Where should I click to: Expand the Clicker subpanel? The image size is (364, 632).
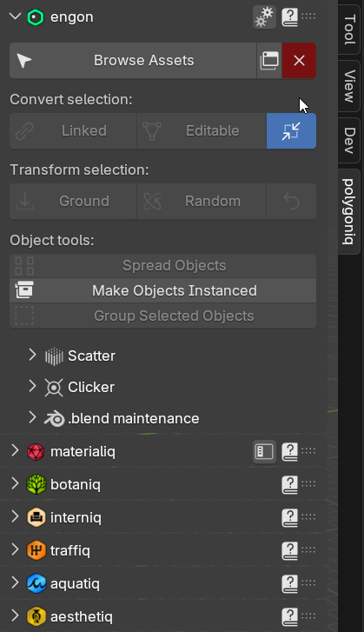(x=33, y=387)
